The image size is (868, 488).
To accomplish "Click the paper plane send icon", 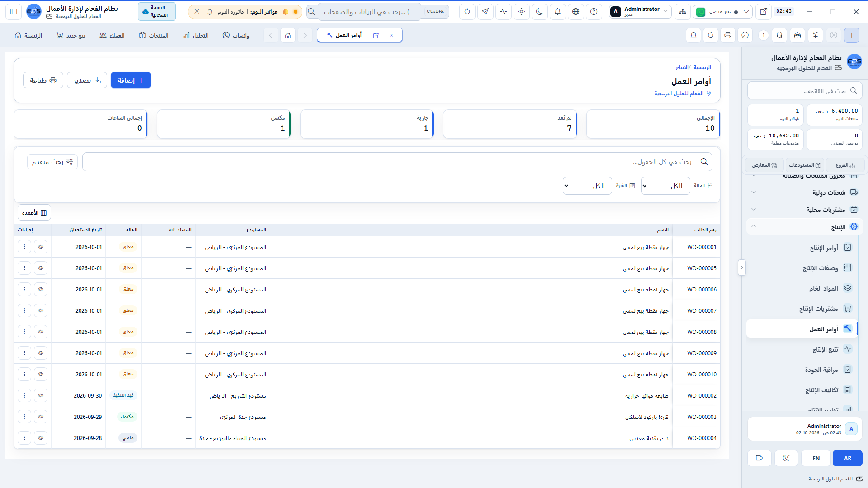I will click(x=486, y=12).
